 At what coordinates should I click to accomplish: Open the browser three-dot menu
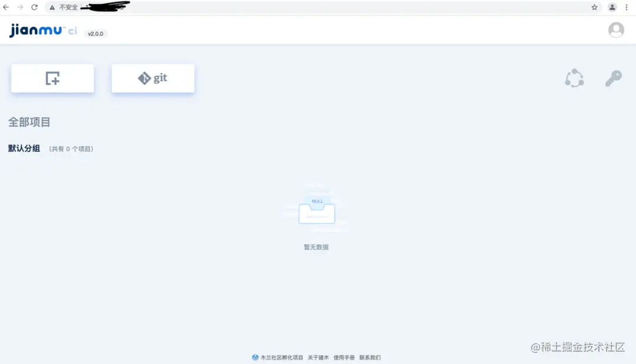[x=626, y=7]
